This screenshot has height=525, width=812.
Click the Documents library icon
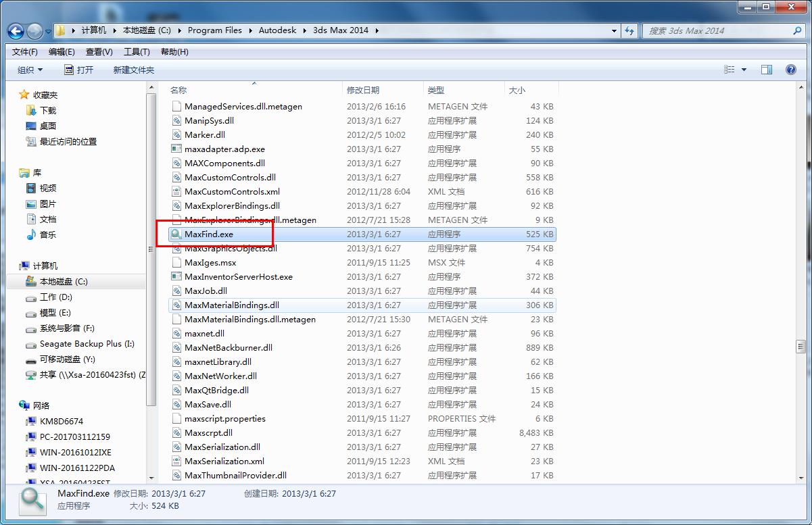point(31,219)
